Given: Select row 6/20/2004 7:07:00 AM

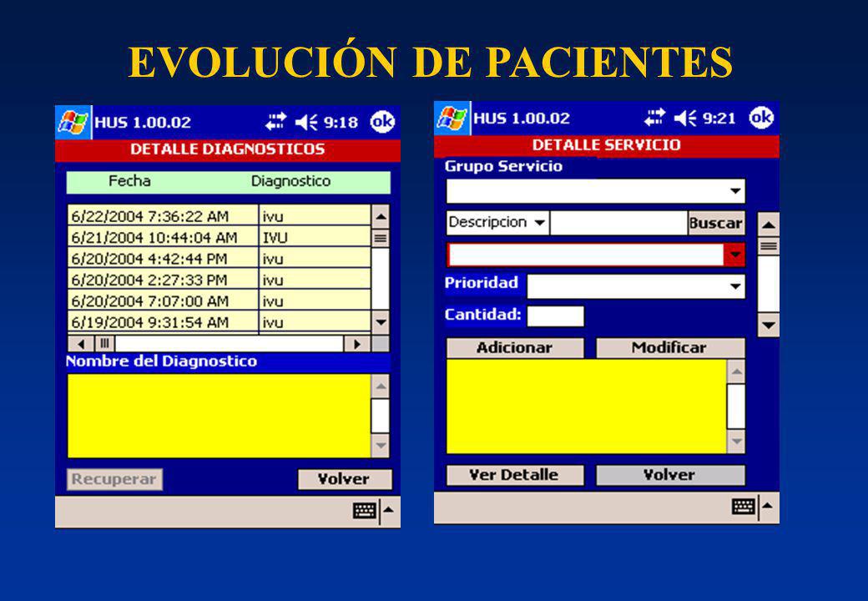Looking at the screenshot, I should pos(220,300).
